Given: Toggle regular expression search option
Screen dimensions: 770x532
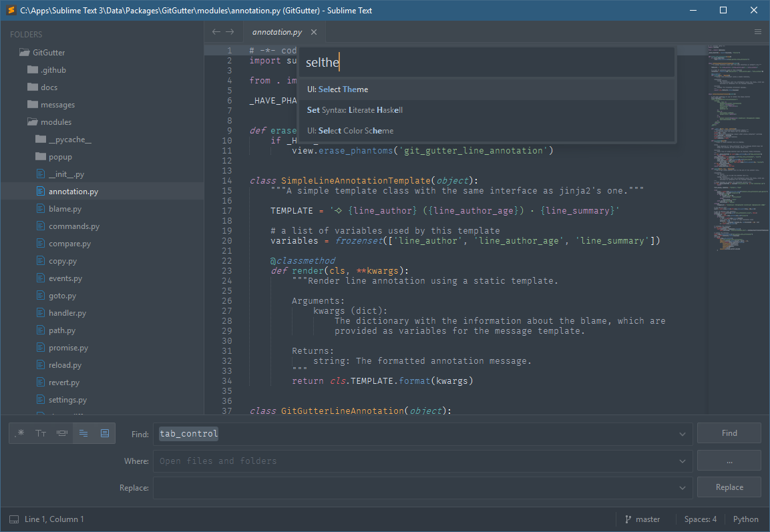Looking at the screenshot, I should click(21, 433).
